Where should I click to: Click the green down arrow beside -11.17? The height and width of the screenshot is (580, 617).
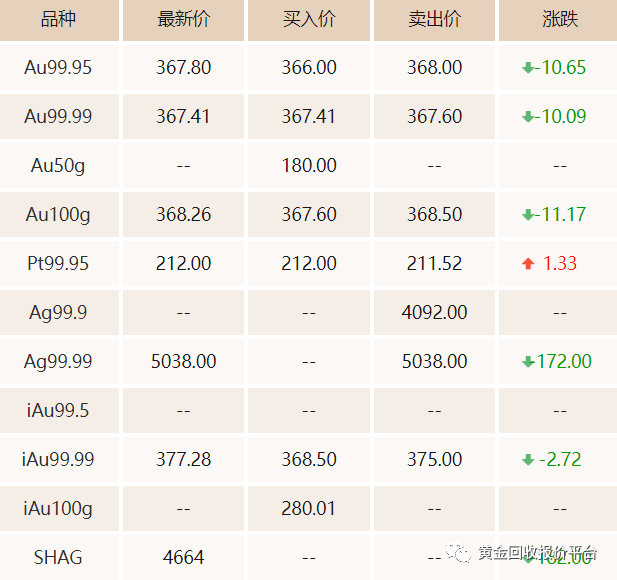tap(528, 215)
